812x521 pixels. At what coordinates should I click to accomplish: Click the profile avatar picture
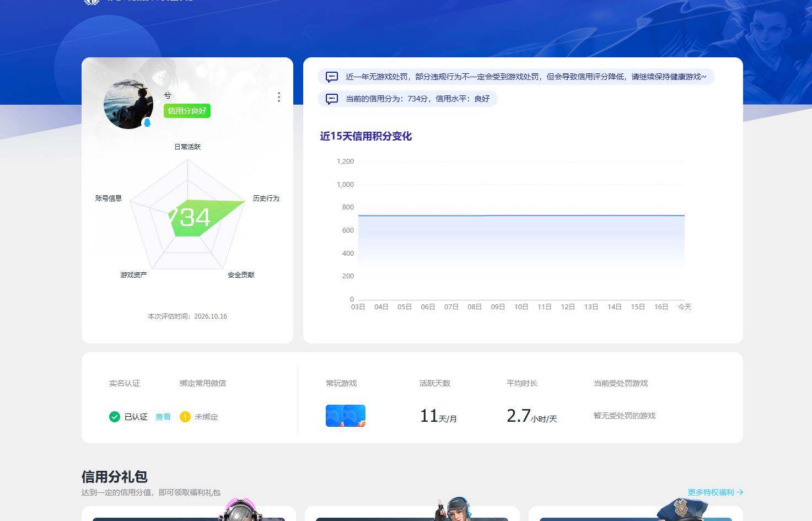(128, 104)
